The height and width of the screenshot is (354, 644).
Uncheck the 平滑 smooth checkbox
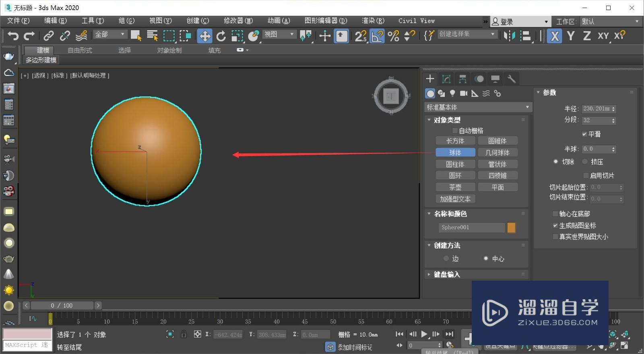coord(584,134)
